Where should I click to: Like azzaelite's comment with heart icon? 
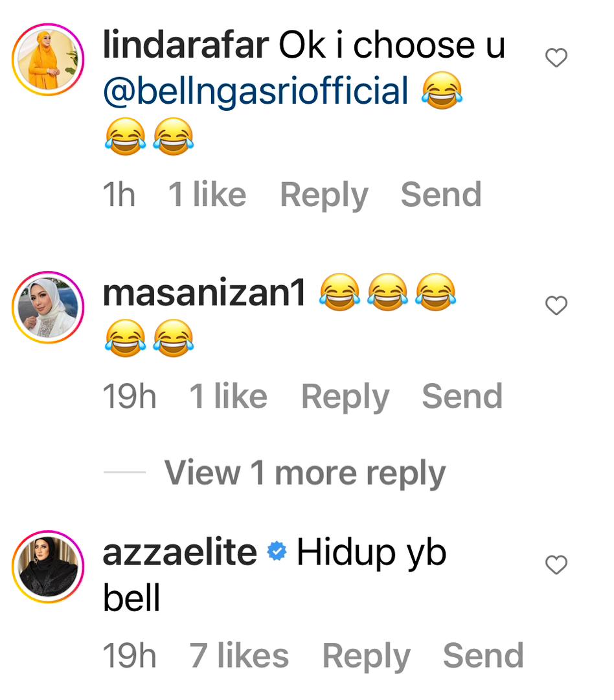click(x=556, y=565)
